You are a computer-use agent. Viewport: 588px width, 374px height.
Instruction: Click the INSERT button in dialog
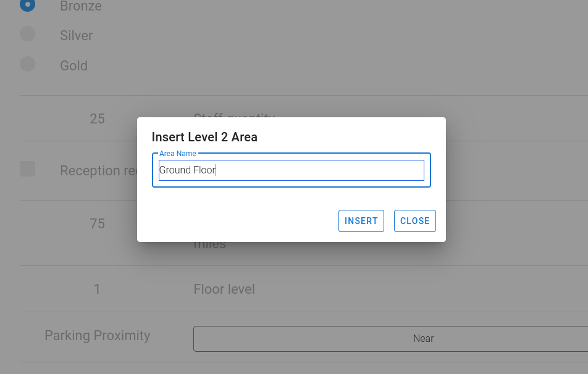(x=361, y=221)
